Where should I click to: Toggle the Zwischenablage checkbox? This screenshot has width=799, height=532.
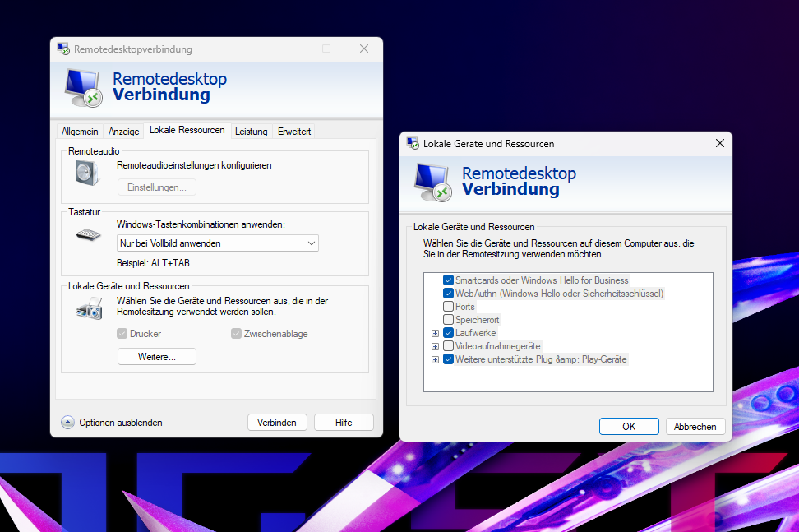(x=236, y=334)
